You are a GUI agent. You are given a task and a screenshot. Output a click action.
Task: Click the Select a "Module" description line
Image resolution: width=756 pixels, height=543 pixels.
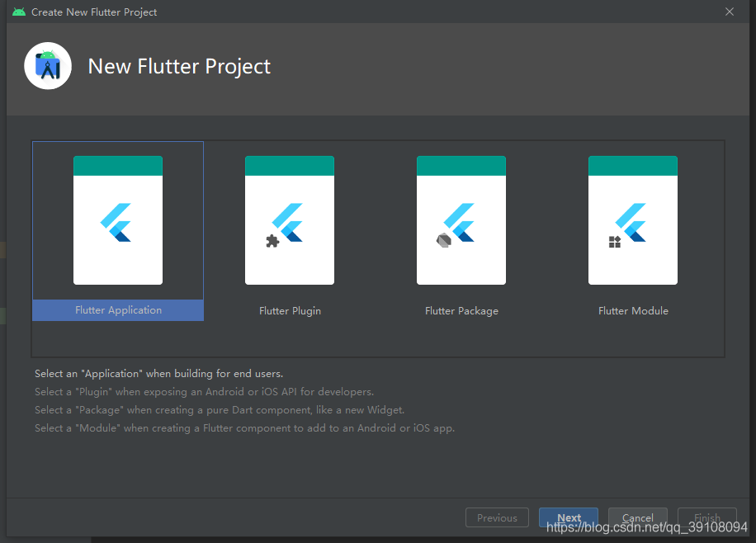[x=244, y=428]
